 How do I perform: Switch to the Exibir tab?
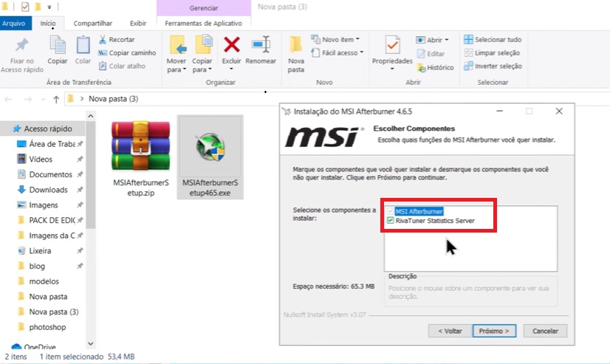coord(138,24)
